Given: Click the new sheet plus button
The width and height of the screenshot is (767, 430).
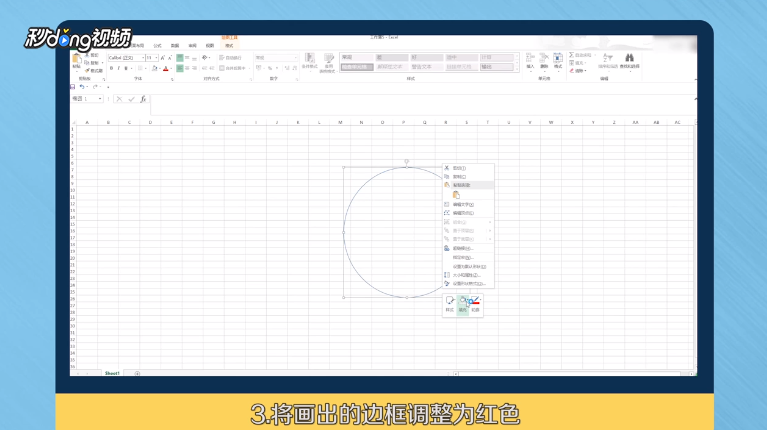Looking at the screenshot, I should click(x=137, y=374).
